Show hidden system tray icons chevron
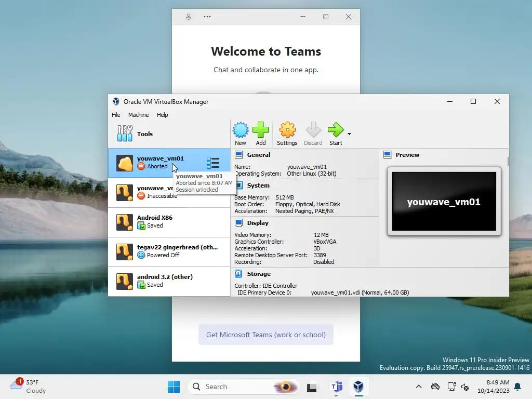The height and width of the screenshot is (399, 532). click(419, 387)
